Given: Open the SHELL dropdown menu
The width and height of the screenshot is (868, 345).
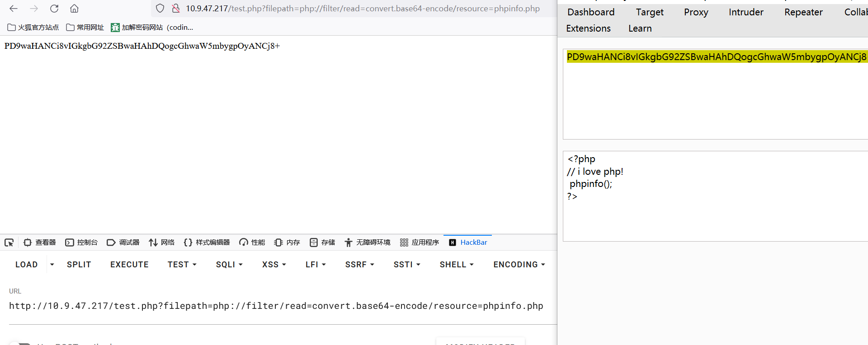Looking at the screenshot, I should coord(457,265).
